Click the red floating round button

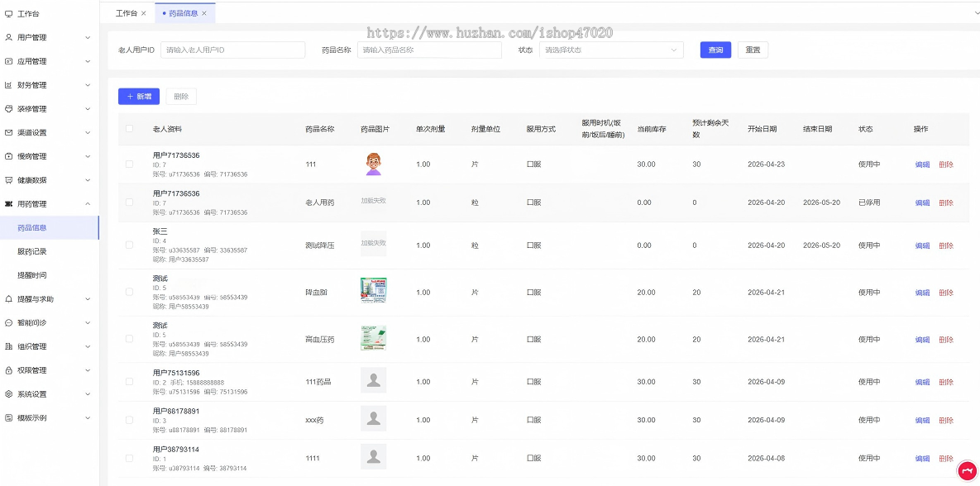967,472
